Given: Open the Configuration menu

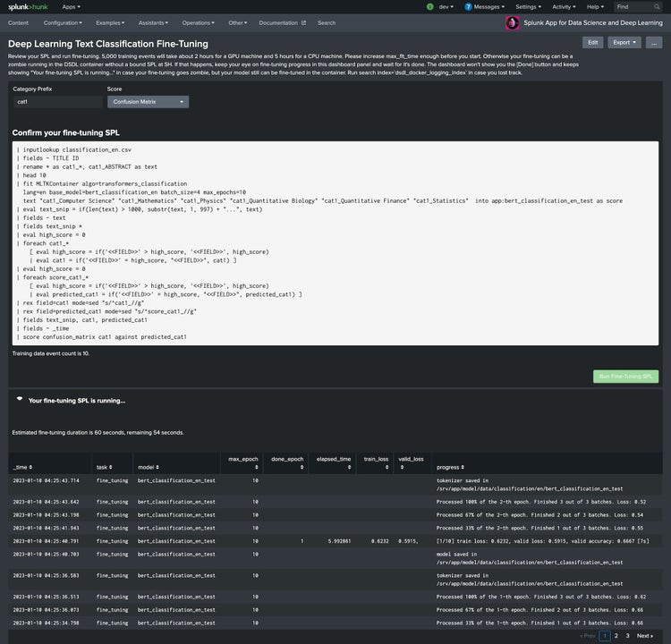Looking at the screenshot, I should 62,22.
